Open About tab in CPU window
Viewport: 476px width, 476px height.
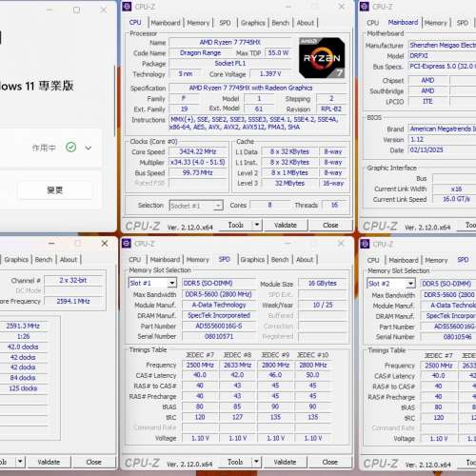click(306, 23)
